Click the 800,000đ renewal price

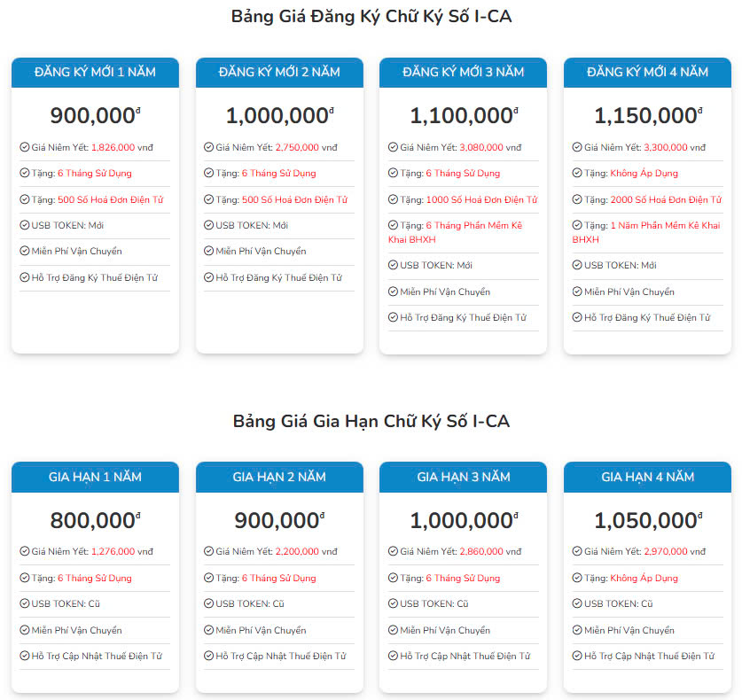(x=95, y=520)
